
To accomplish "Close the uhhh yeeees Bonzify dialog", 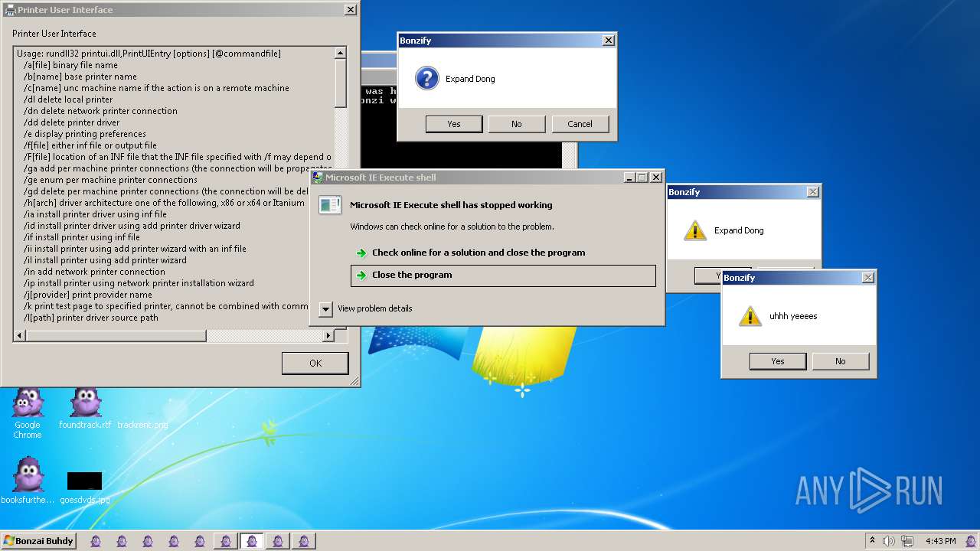I will [867, 278].
